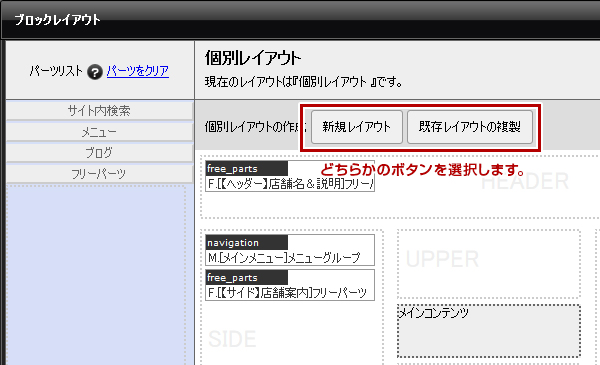Select the navigation メインメニュー block

290,250
